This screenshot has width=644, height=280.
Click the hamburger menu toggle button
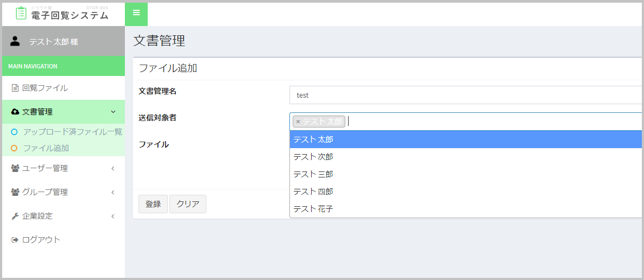pyautogui.click(x=136, y=13)
